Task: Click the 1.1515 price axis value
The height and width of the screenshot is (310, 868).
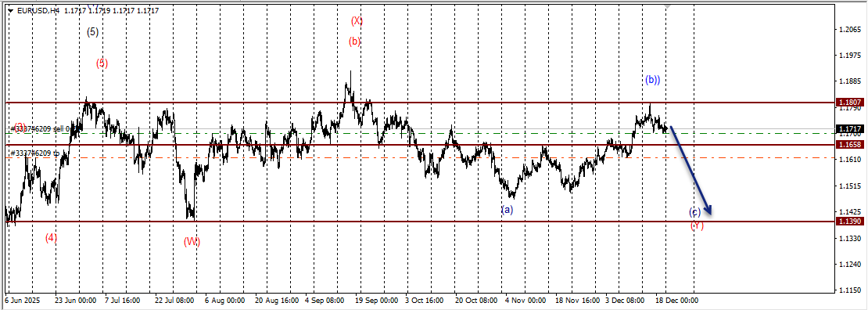Action: pos(850,186)
